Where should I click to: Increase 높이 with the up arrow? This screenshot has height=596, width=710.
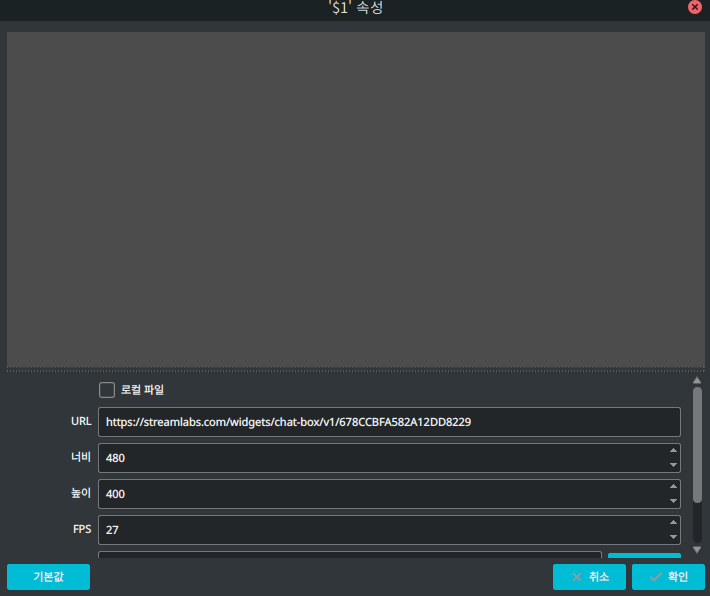(673, 486)
